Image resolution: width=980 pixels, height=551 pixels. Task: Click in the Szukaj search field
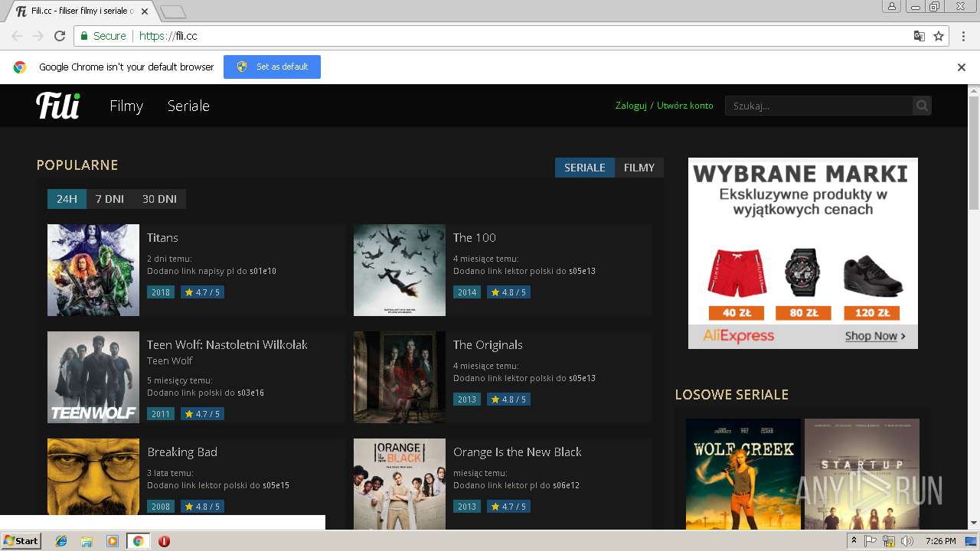click(818, 106)
